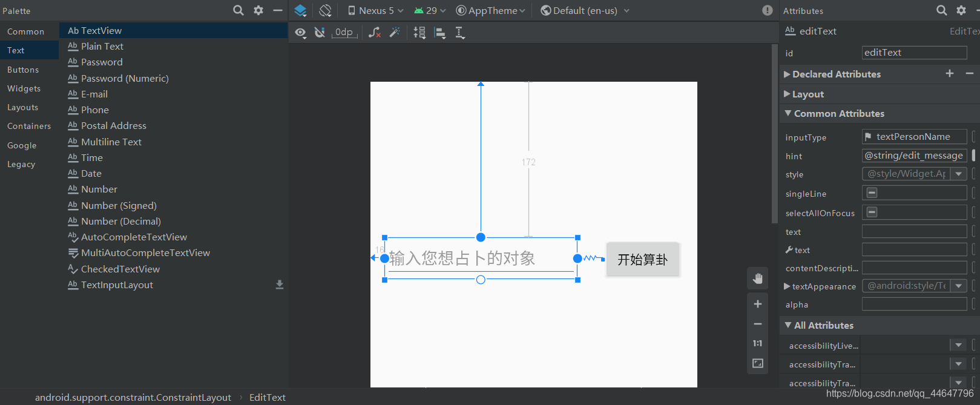Zoom in on design surface

(758, 304)
